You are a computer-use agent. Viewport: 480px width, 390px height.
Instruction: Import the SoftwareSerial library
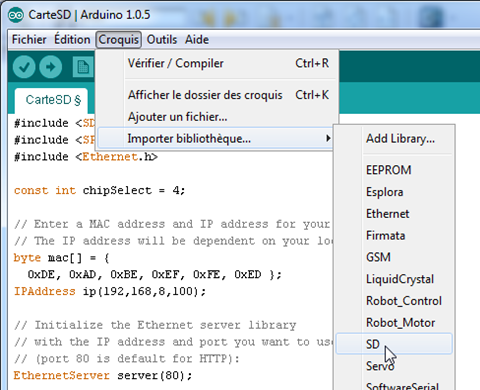coord(394,385)
